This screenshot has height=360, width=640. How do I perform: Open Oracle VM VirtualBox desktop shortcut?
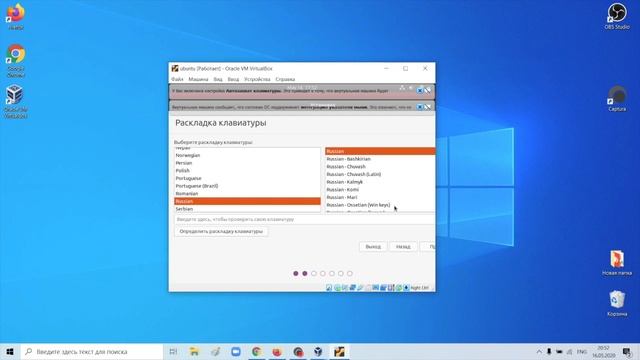[16, 101]
